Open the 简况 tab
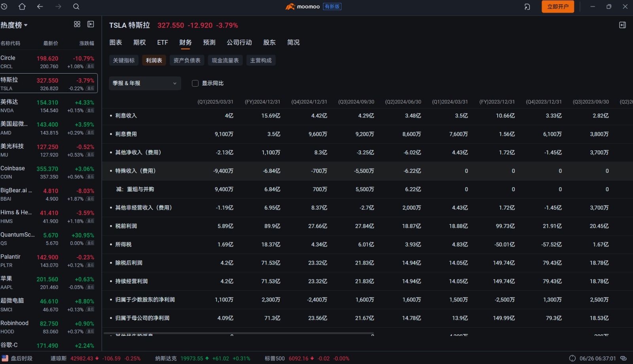 tap(294, 42)
